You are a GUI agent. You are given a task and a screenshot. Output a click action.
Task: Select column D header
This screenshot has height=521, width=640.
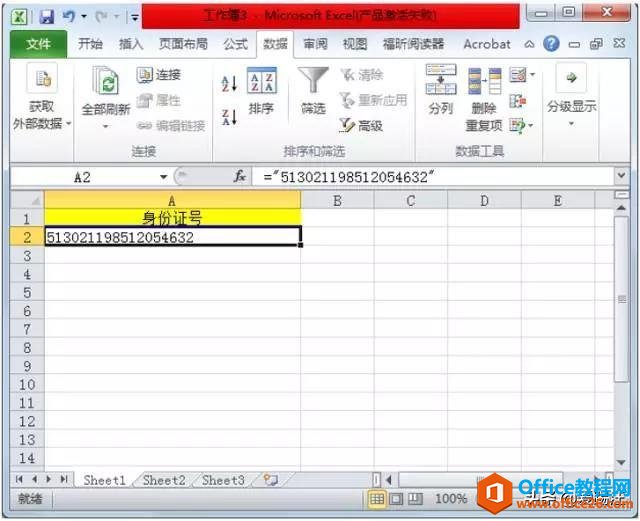point(484,200)
